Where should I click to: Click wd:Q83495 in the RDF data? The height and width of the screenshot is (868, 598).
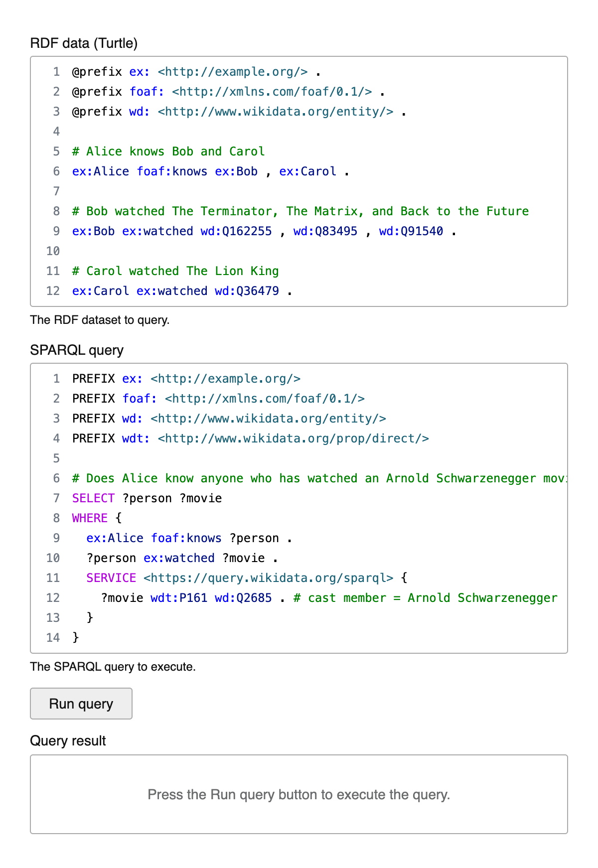point(325,231)
